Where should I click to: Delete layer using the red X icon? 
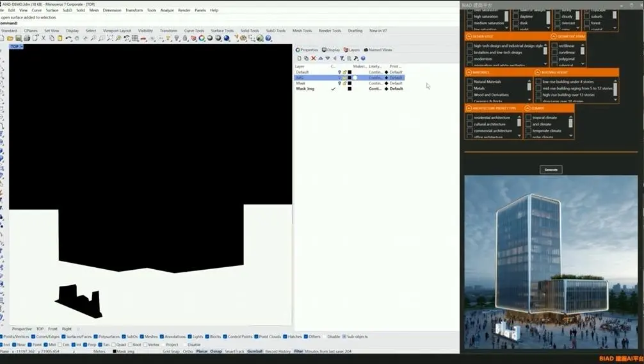point(313,58)
